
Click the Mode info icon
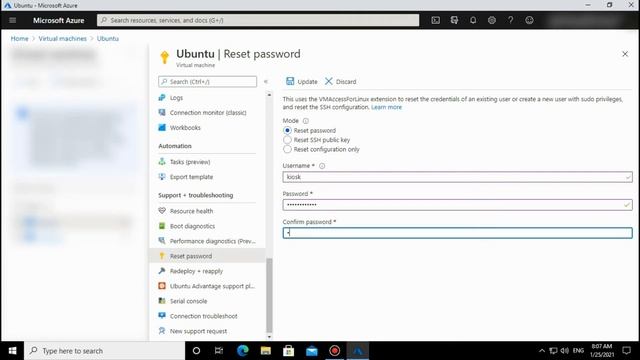pyautogui.click(x=306, y=121)
